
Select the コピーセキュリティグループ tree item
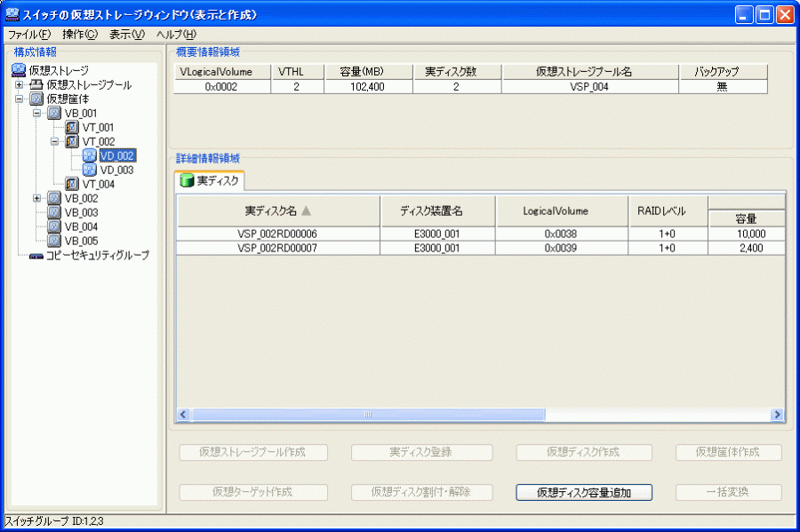pyautogui.click(x=98, y=255)
